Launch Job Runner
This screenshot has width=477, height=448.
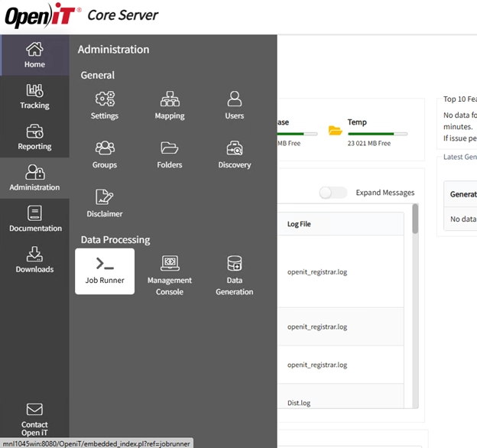pos(105,271)
